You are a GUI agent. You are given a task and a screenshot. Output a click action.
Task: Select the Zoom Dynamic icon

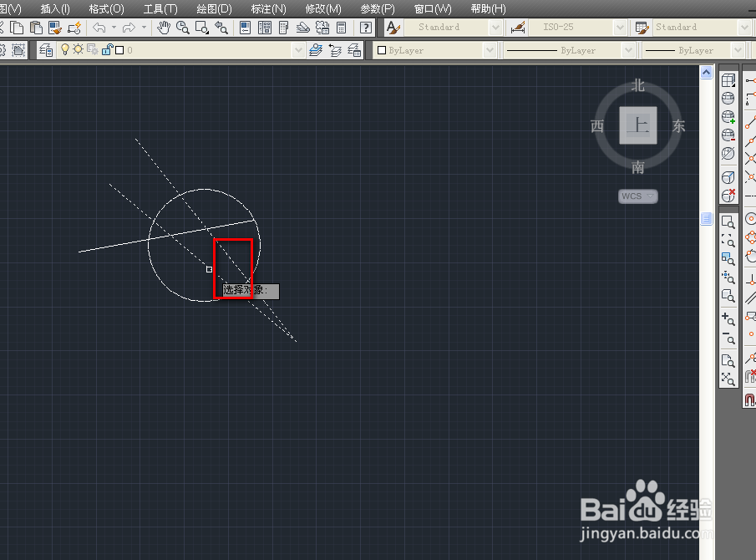(728, 240)
